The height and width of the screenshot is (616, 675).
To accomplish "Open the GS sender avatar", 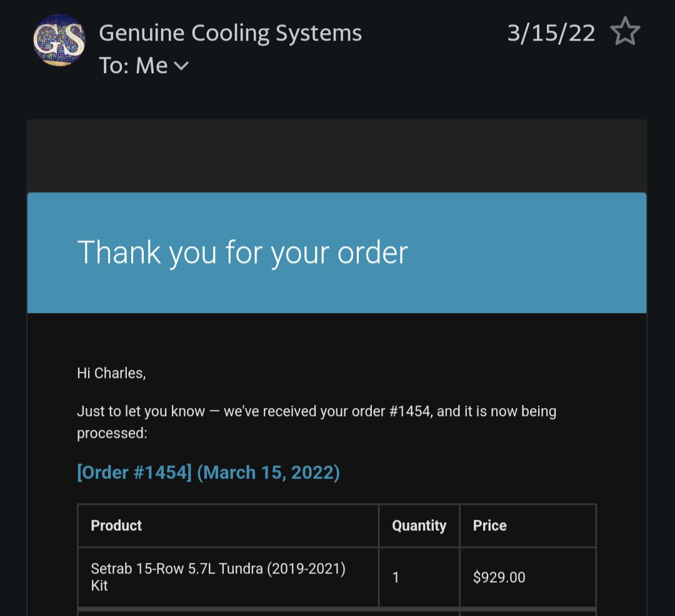I will coord(59,41).
